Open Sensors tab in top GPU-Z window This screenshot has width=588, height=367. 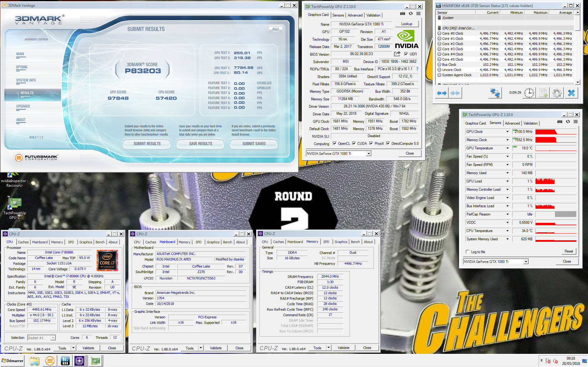click(x=338, y=15)
